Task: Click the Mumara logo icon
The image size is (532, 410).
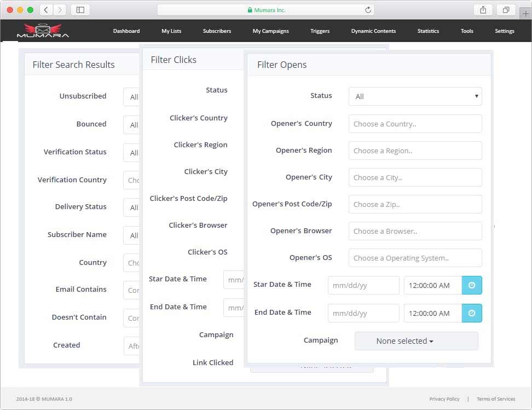Action: point(43,31)
